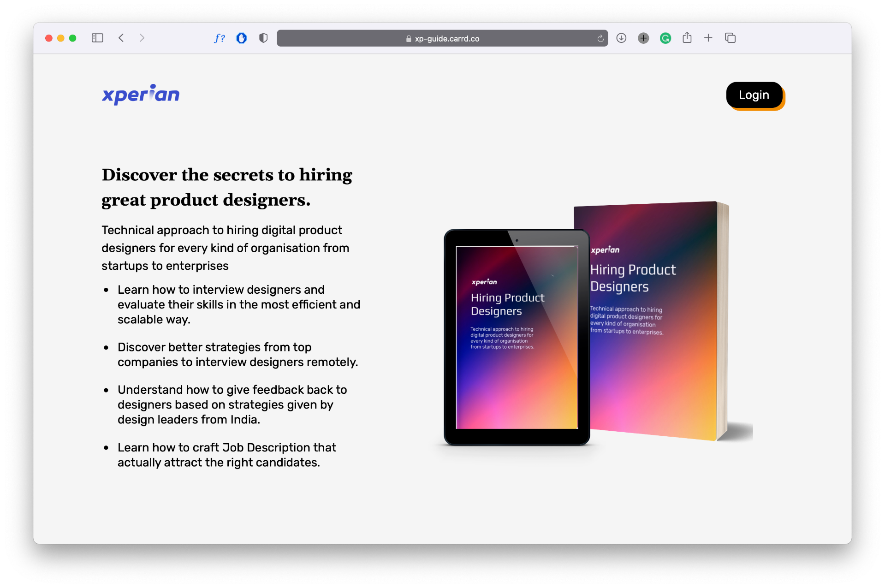Screen dimensions: 885x588
Task: Click the dark circular plus extension icon
Action: (x=643, y=38)
